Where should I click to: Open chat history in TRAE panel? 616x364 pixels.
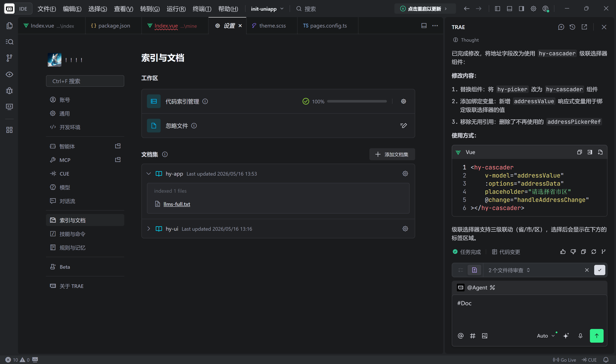coord(572,27)
